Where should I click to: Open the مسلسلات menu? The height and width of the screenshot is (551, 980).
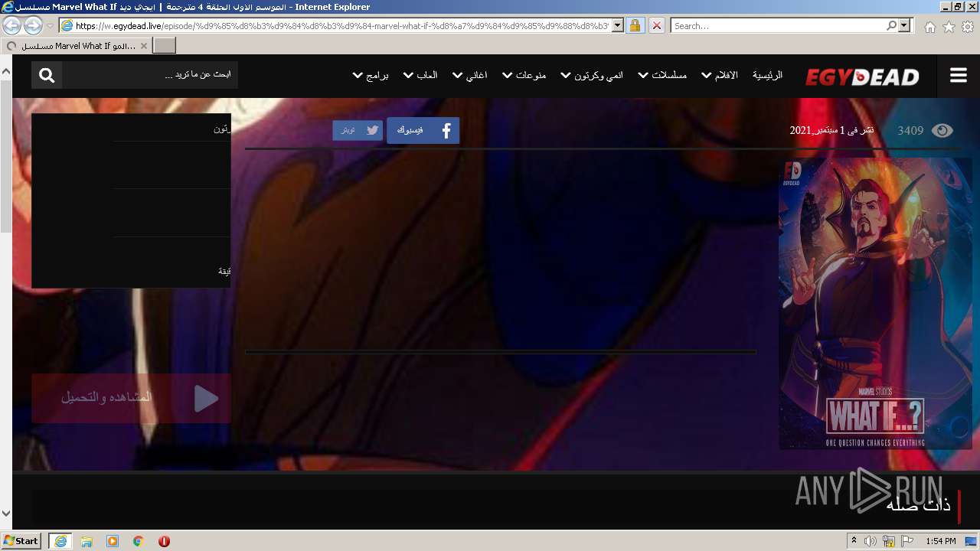coord(669,75)
